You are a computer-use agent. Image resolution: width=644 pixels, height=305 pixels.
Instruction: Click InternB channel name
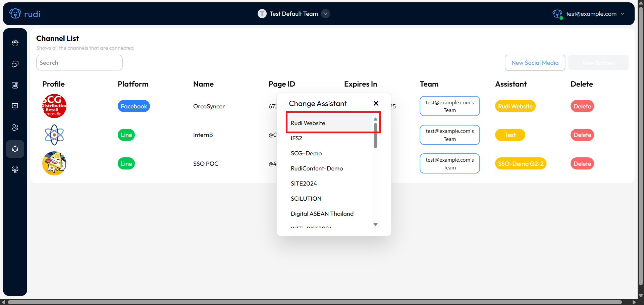click(203, 135)
